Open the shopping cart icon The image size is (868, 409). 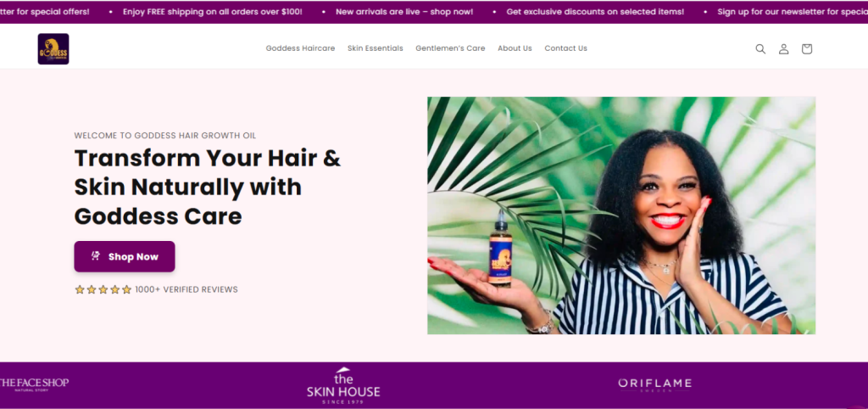point(807,48)
